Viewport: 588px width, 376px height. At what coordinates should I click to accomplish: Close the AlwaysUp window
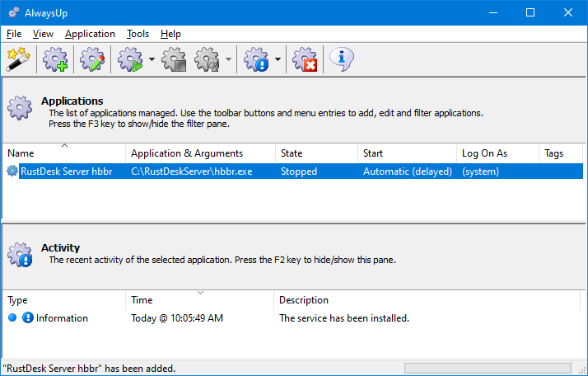tap(567, 12)
